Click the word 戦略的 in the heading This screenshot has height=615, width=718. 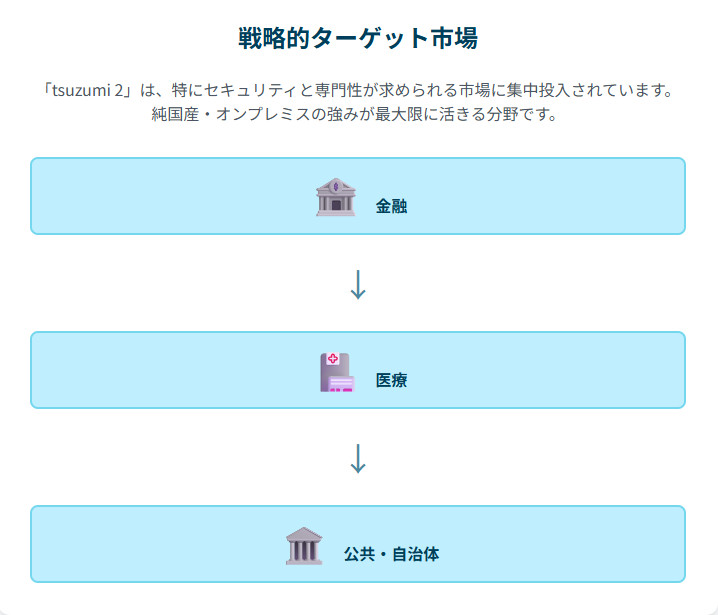[274, 39]
